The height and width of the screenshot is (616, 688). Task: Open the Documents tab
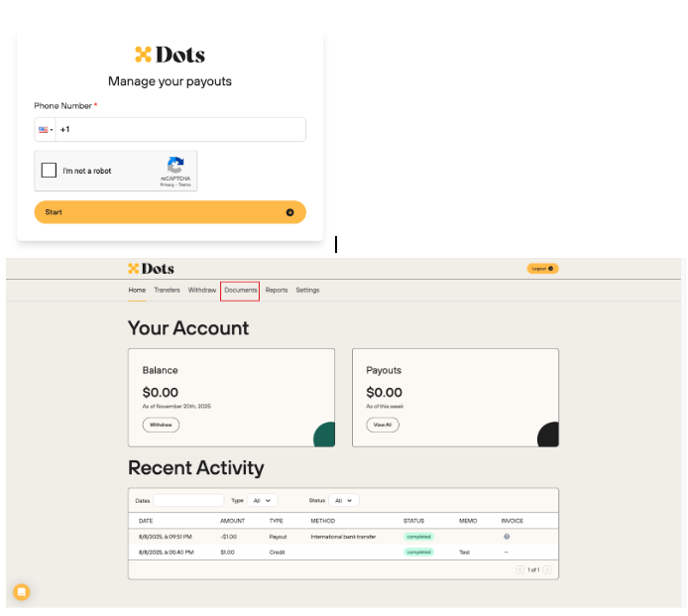coord(241,290)
